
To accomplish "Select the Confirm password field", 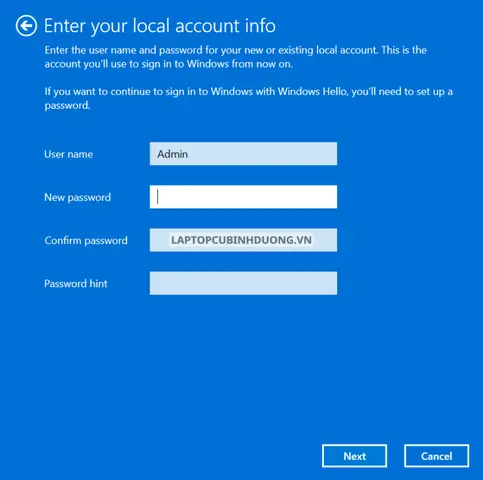I will [243, 240].
